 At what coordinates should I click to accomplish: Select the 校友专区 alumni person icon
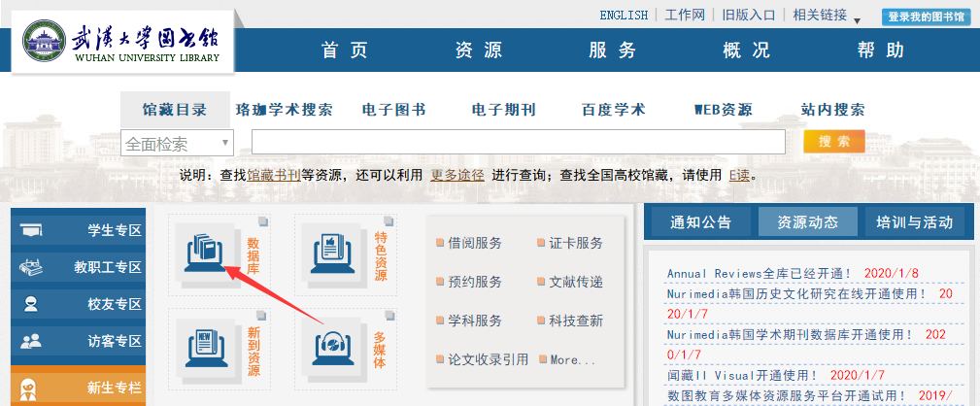coord(32,304)
